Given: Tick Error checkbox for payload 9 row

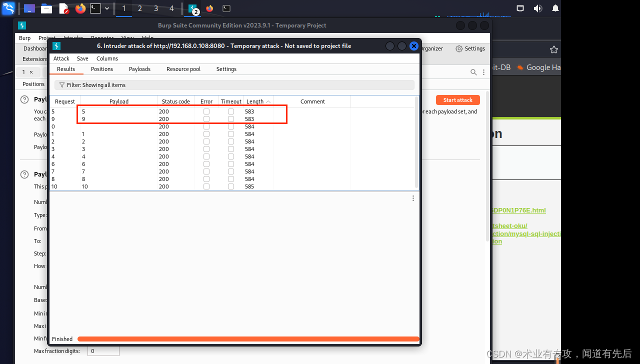Looking at the screenshot, I should pos(206,119).
